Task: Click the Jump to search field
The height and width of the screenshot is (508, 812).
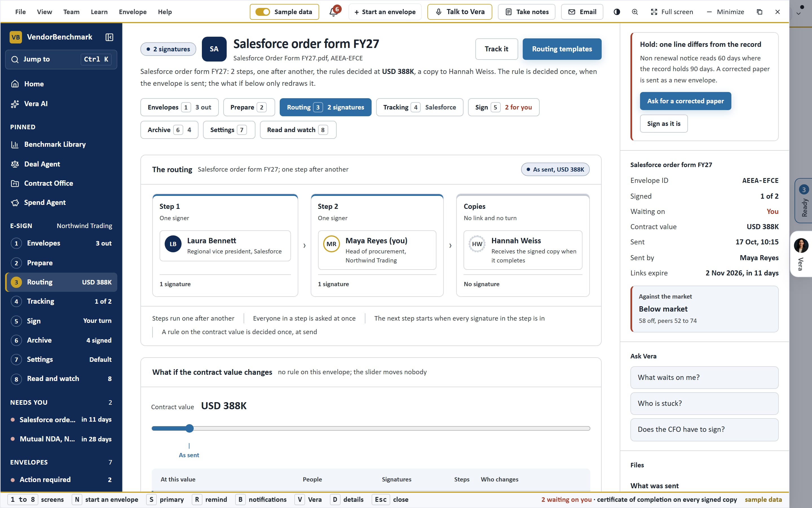Action: point(61,60)
